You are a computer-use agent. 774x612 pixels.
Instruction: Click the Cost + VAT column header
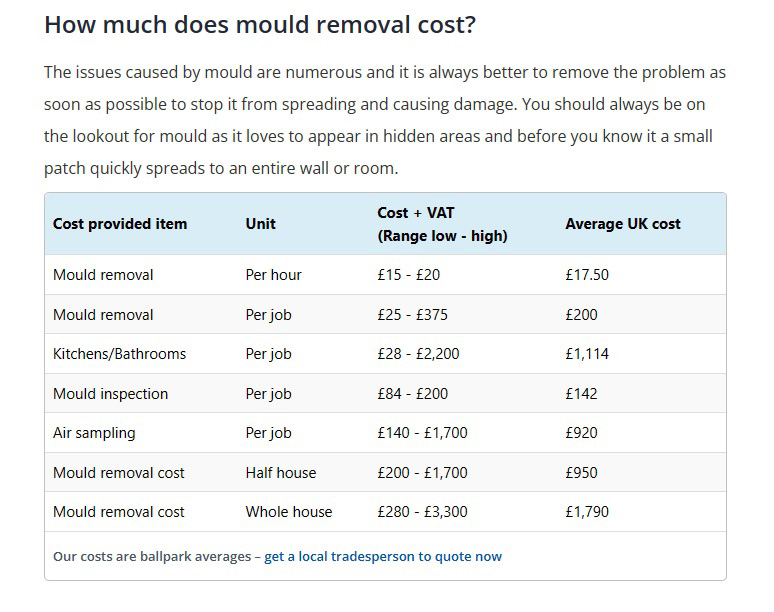click(x=442, y=224)
